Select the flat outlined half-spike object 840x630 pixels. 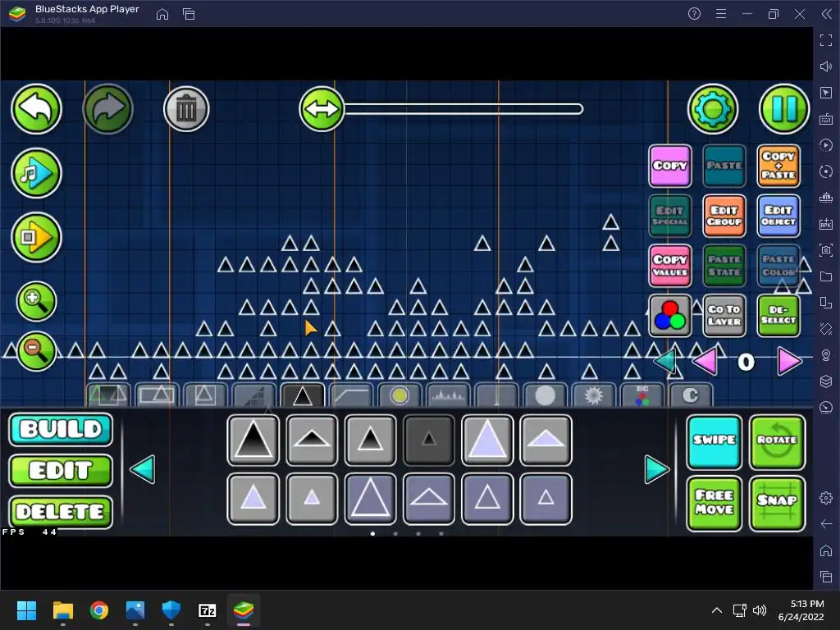428,499
